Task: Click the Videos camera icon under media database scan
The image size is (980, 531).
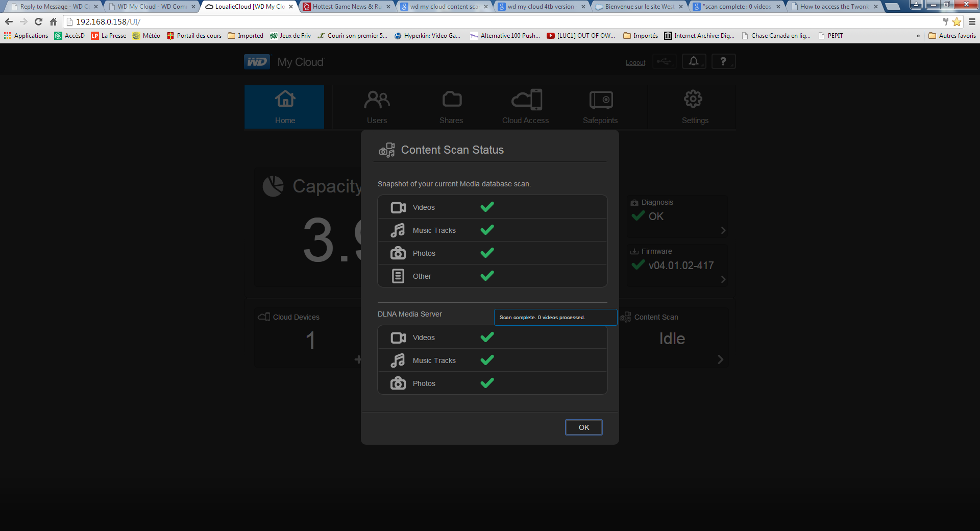Action: [398, 207]
